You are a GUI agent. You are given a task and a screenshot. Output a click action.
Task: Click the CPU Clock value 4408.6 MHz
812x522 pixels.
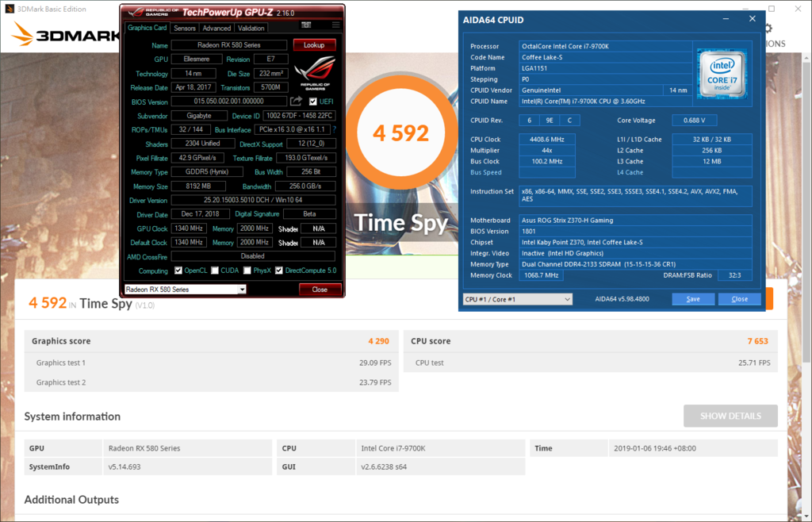[x=547, y=140]
